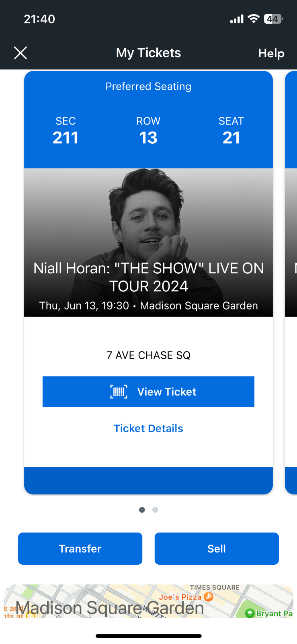The width and height of the screenshot is (297, 644).
Task: Open the Help menu
Action: tap(271, 53)
